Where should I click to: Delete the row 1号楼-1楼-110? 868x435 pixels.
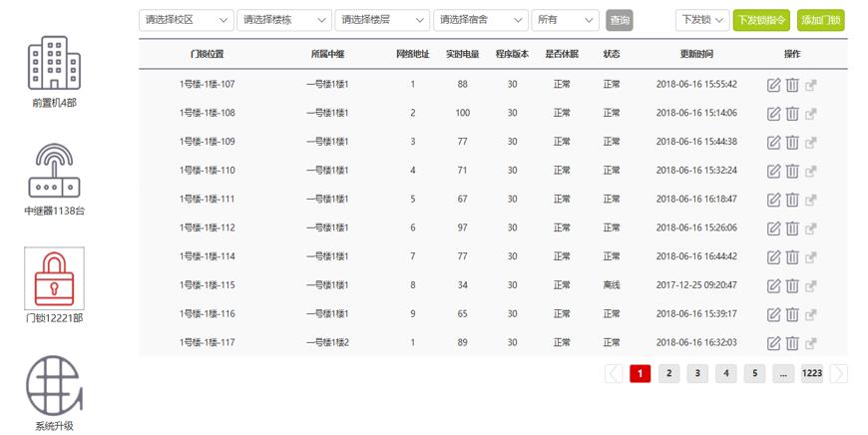click(x=792, y=171)
